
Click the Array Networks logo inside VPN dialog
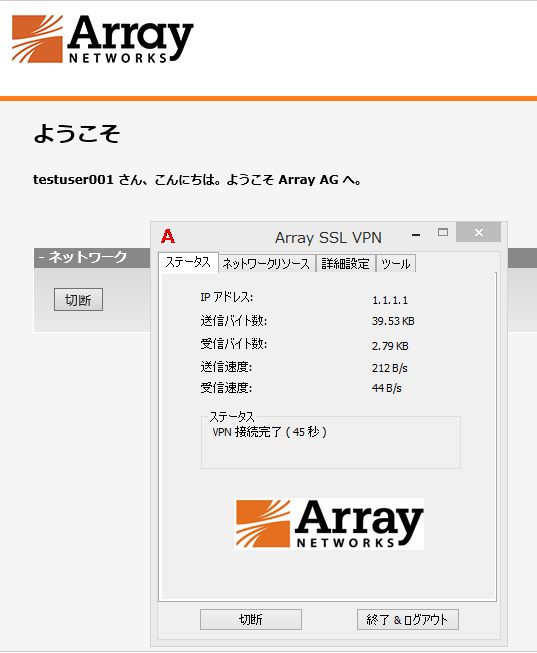329,524
